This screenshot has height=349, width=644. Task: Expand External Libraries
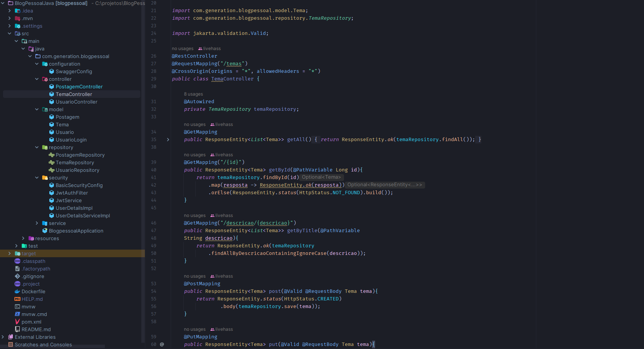3,337
